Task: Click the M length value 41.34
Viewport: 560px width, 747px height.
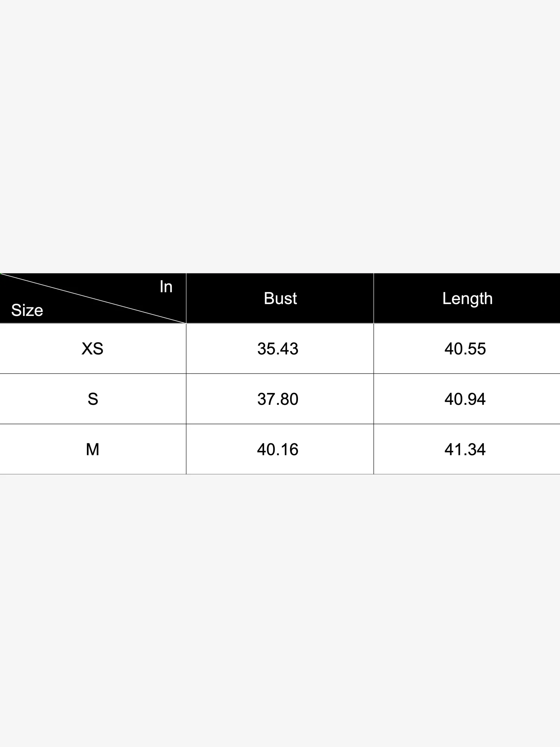Action: coord(465,449)
